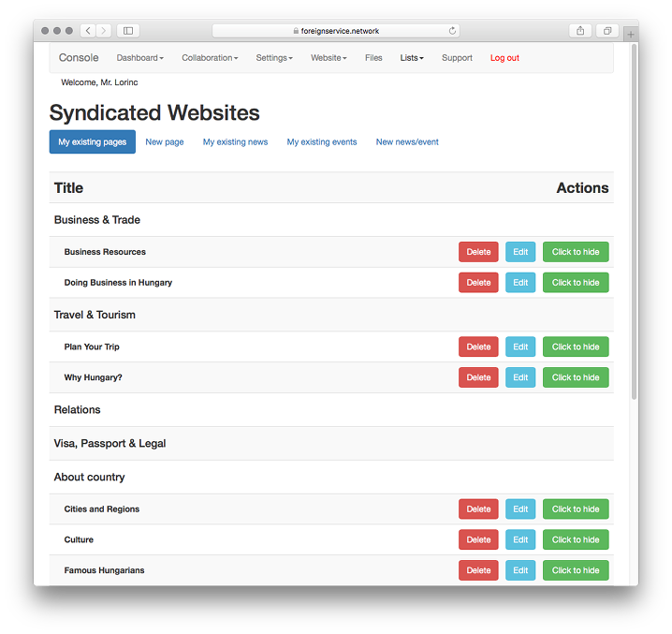
Task: Hide the Why Hungary? page
Action: 576,377
